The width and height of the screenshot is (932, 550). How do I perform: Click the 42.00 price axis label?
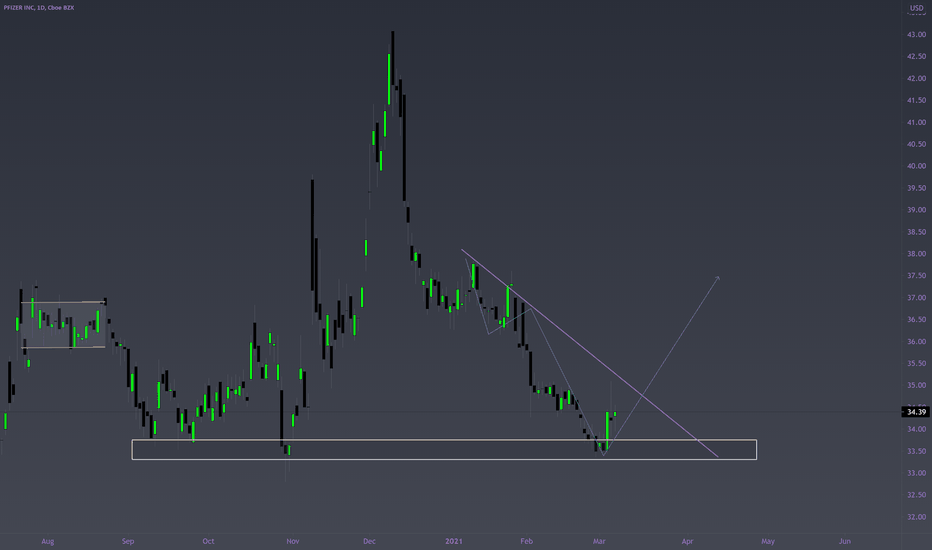click(916, 78)
